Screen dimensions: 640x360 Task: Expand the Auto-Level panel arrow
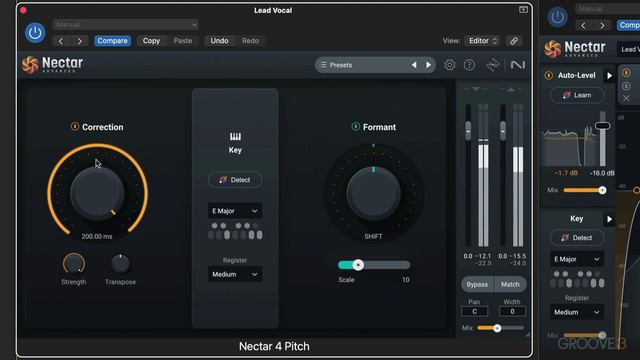pyautogui.click(x=609, y=76)
